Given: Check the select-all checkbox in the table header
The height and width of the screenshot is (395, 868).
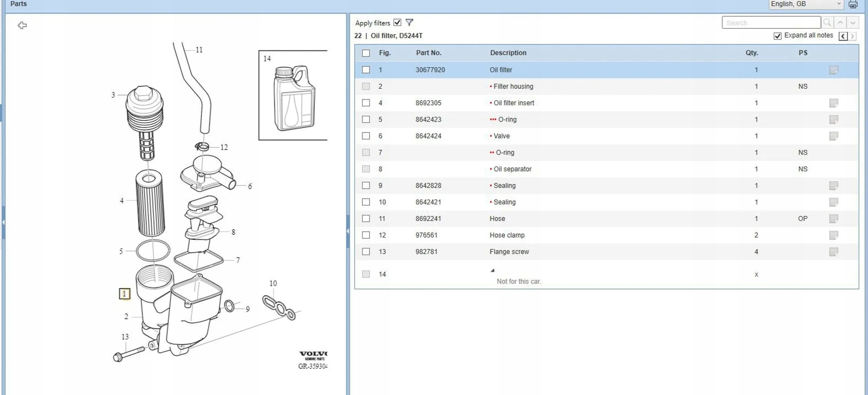Looking at the screenshot, I should pos(366,53).
